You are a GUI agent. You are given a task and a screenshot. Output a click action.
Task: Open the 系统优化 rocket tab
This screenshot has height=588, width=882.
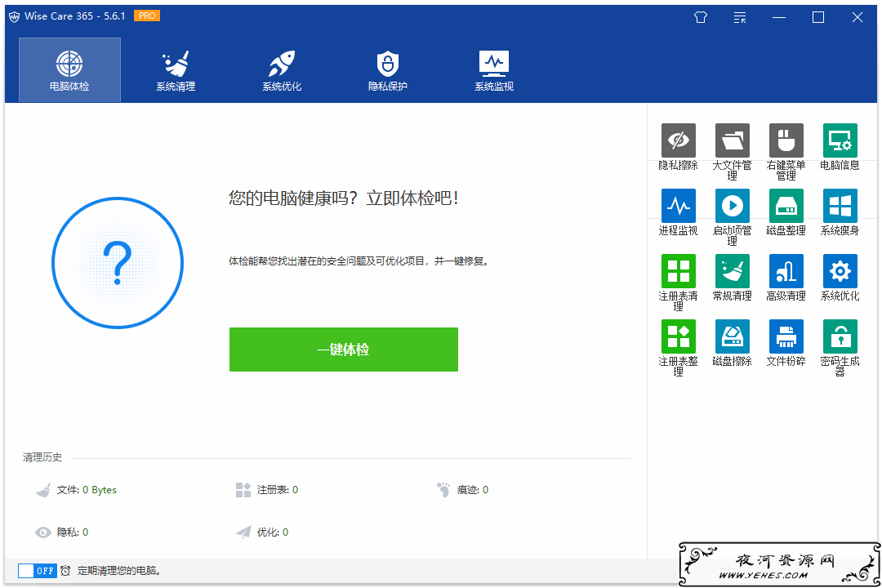[282, 70]
